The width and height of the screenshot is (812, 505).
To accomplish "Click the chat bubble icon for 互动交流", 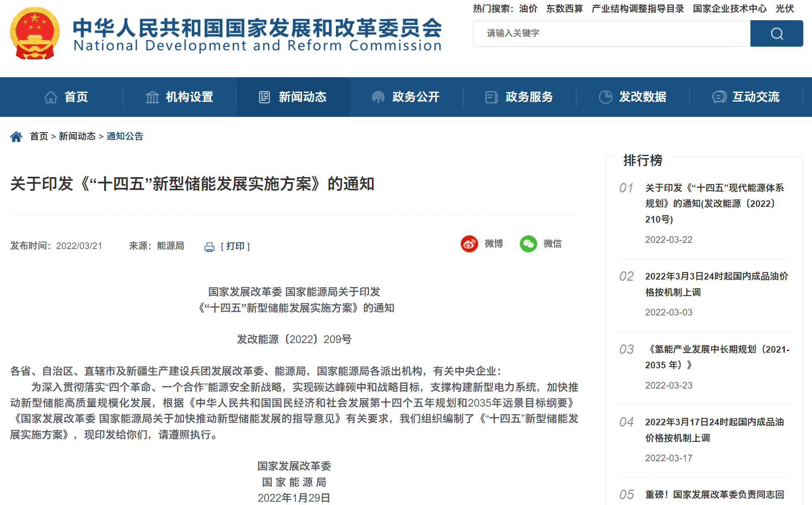I will pyautogui.click(x=719, y=97).
